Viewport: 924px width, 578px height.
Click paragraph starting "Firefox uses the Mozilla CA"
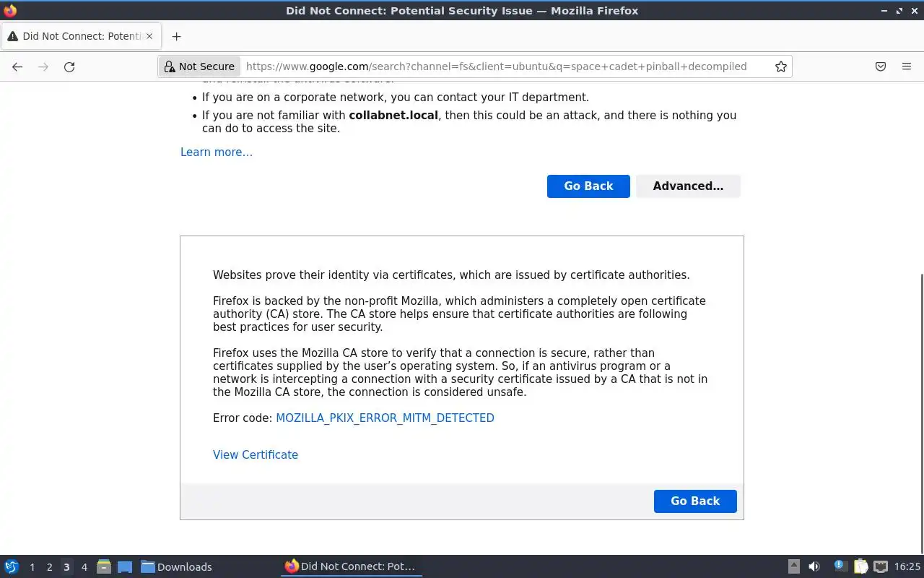pyautogui.click(x=461, y=373)
